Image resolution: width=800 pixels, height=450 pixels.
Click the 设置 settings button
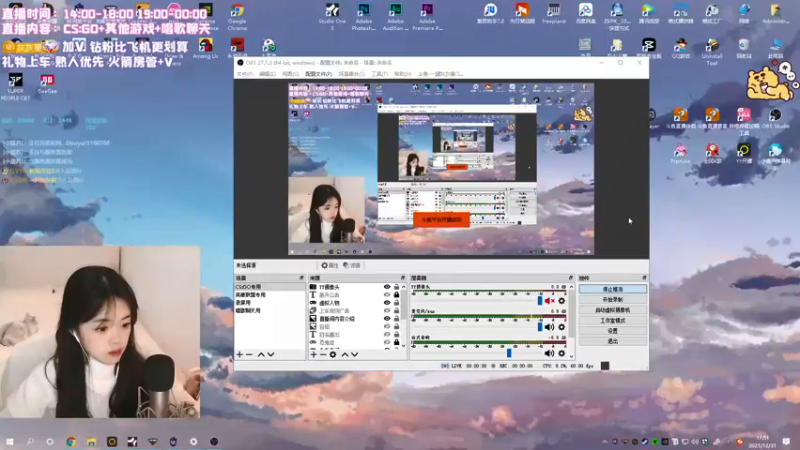pyautogui.click(x=613, y=331)
